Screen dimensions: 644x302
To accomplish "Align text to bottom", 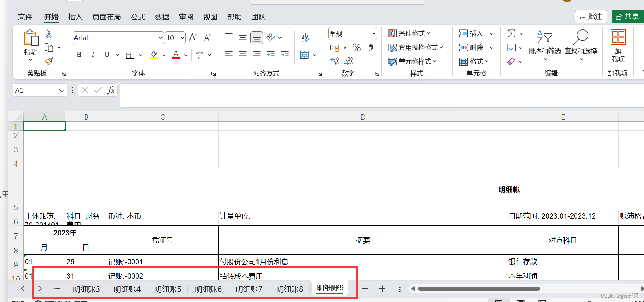I will click(257, 37).
